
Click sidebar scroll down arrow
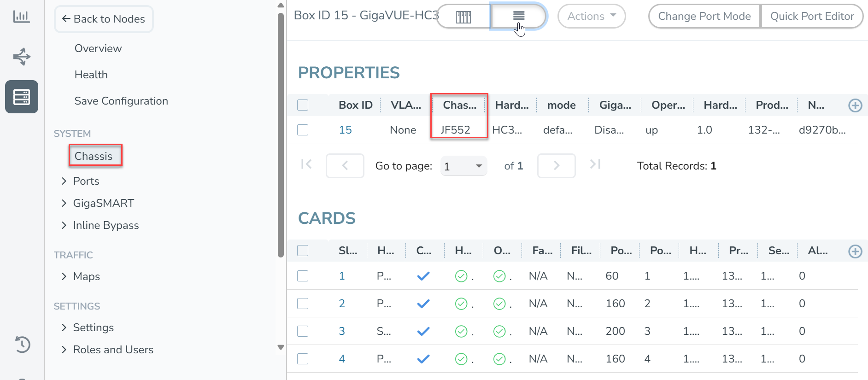tap(281, 347)
